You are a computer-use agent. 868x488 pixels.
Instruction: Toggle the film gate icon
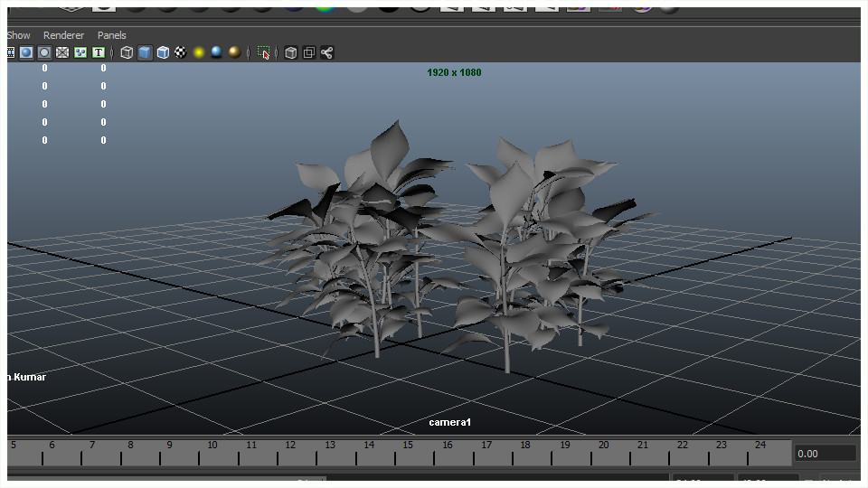tap(10, 52)
